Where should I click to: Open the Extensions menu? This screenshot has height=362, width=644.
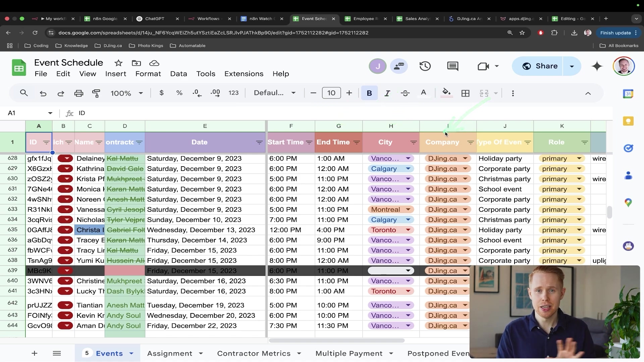pyautogui.click(x=244, y=74)
